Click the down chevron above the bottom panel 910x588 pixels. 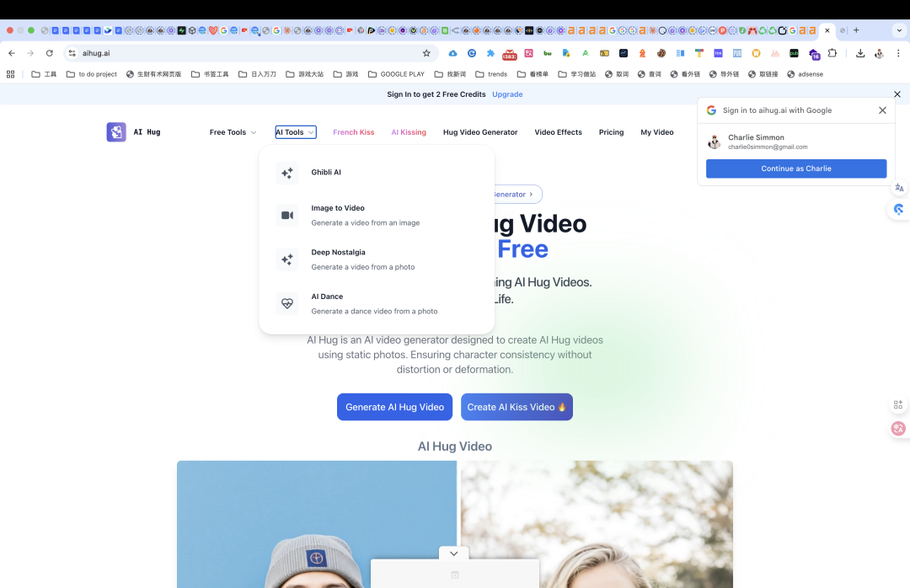click(x=454, y=553)
